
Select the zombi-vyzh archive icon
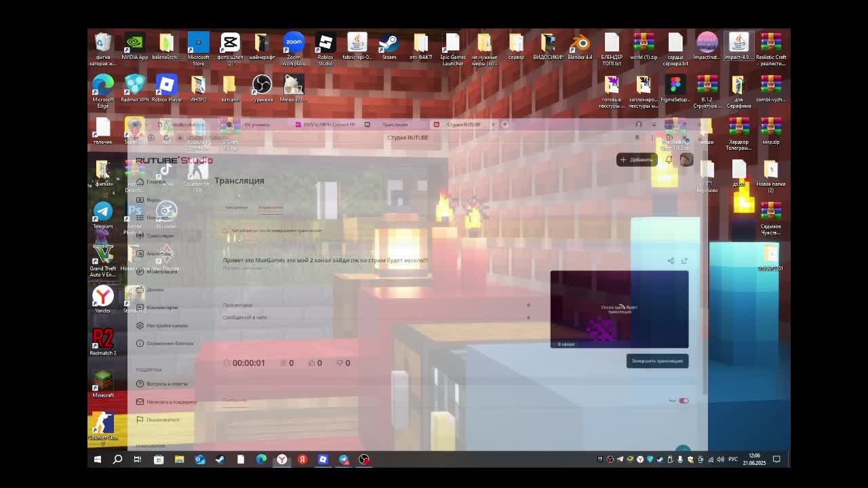click(770, 89)
